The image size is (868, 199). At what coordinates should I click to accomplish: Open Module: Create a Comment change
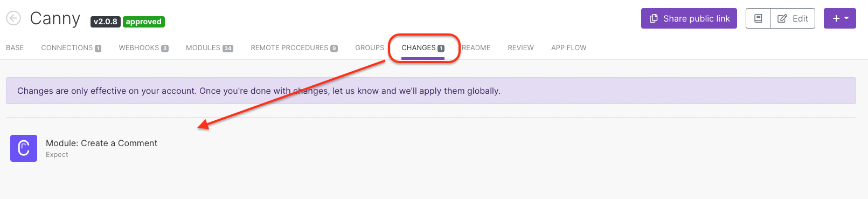[x=101, y=143]
